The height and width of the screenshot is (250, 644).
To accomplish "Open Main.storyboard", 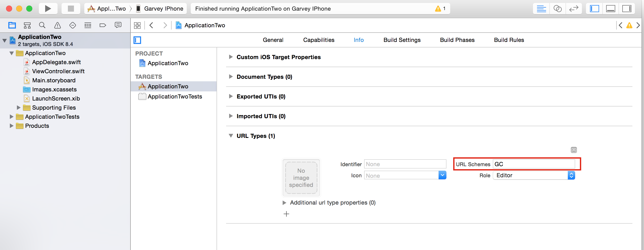I will (x=54, y=80).
